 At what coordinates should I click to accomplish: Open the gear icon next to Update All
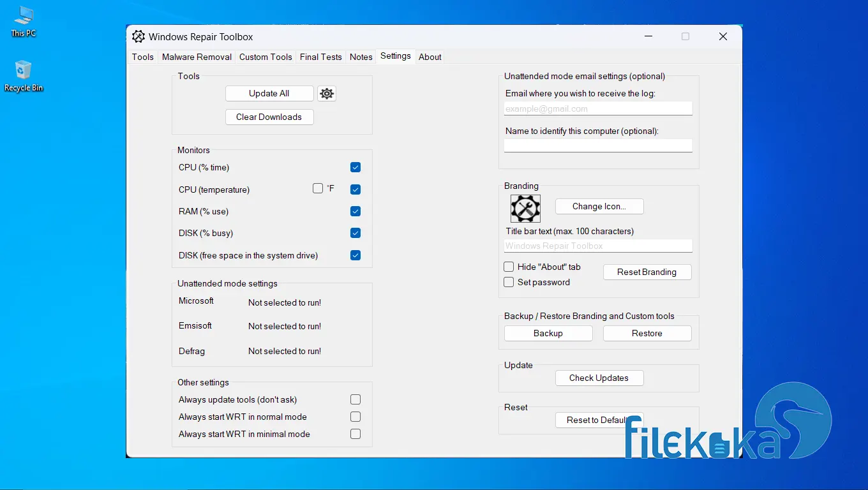tap(327, 94)
